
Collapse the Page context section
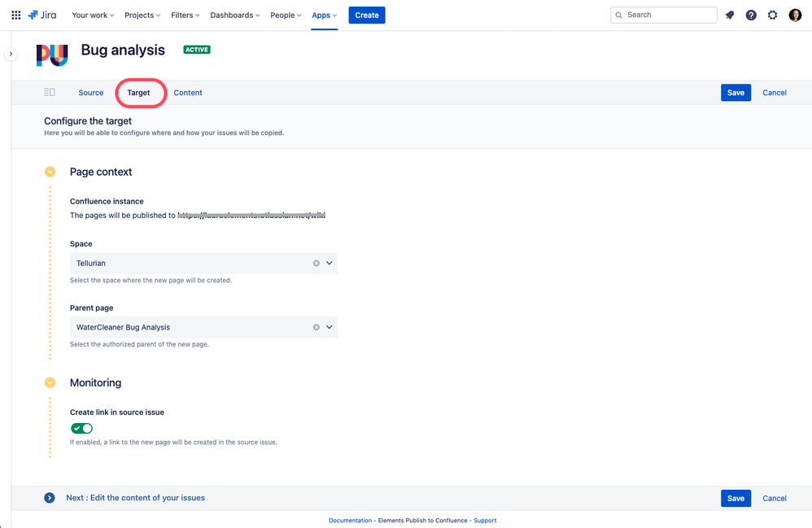pyautogui.click(x=50, y=172)
